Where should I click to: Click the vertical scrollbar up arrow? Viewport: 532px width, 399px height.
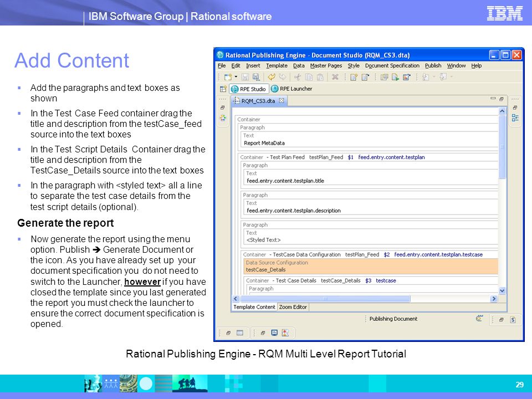pyautogui.click(x=502, y=111)
